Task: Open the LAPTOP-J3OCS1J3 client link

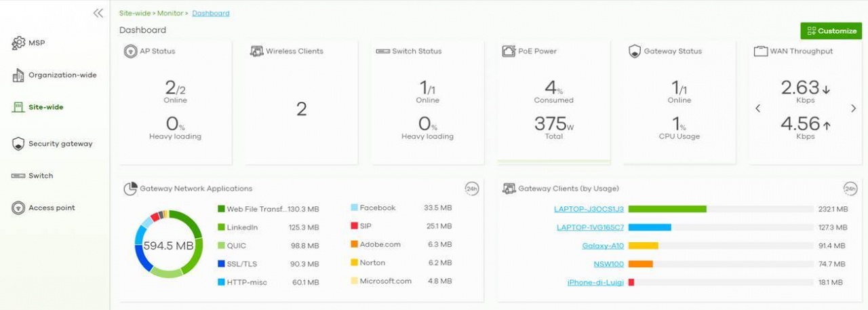Action: (x=589, y=209)
